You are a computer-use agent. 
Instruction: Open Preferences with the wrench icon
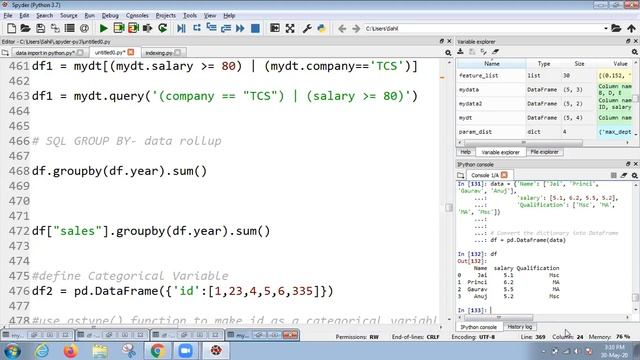[307, 28]
